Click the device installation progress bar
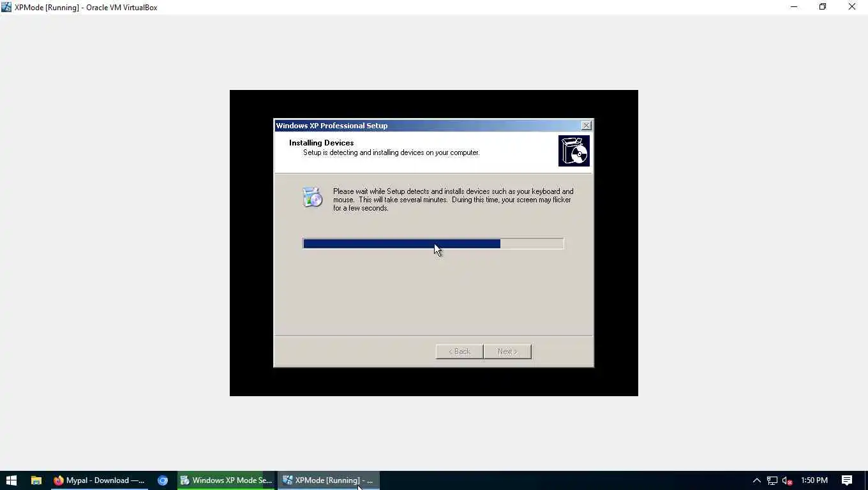 click(x=433, y=243)
